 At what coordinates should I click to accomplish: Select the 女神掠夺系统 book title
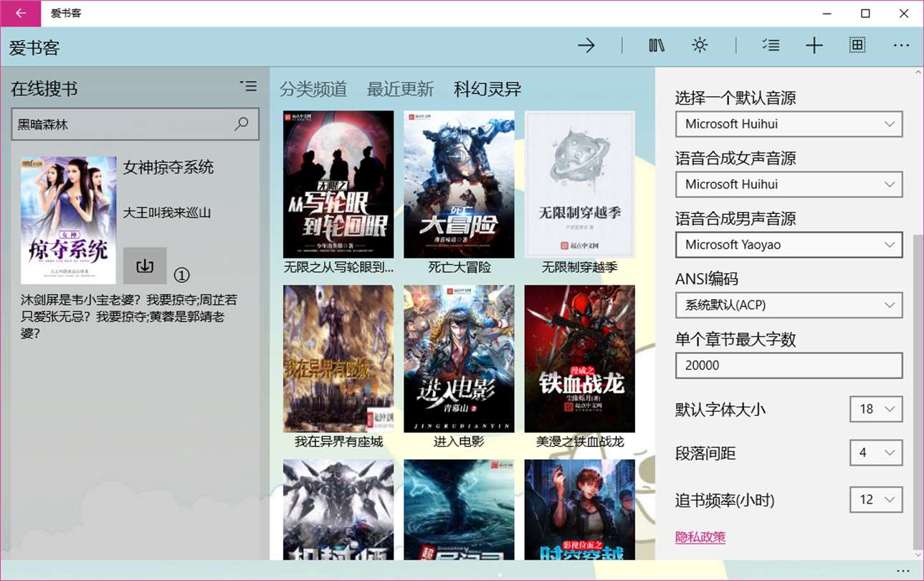tap(168, 168)
